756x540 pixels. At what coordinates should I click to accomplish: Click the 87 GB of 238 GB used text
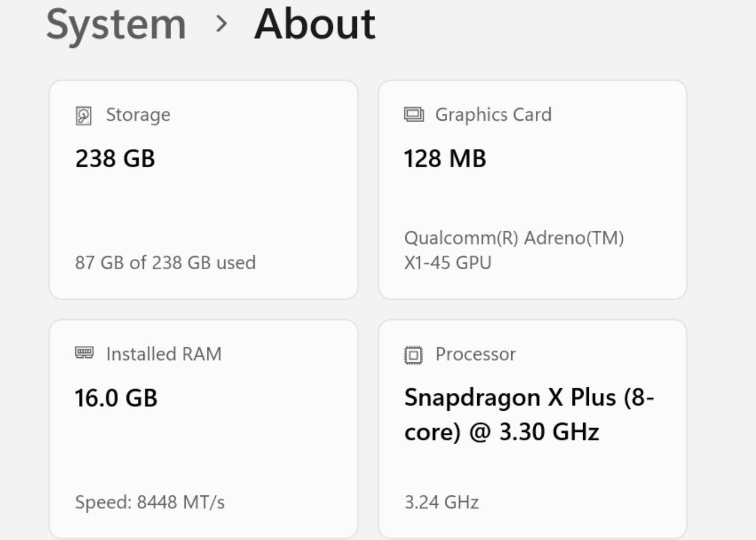[166, 262]
